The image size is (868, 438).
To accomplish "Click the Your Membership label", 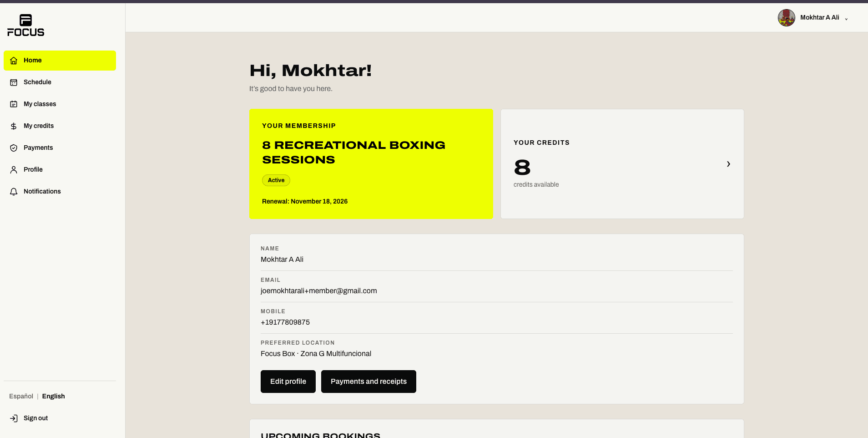I will [299, 126].
